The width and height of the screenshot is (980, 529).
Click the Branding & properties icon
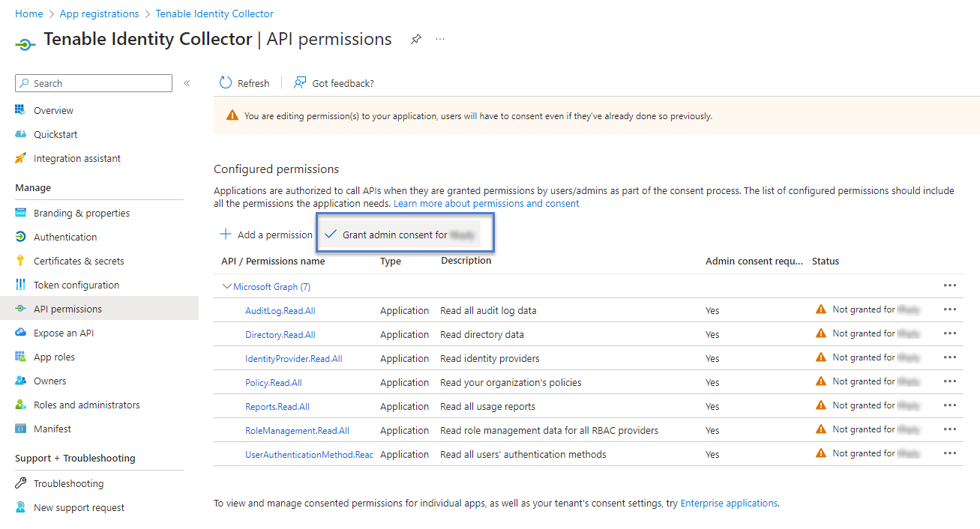pos(20,213)
